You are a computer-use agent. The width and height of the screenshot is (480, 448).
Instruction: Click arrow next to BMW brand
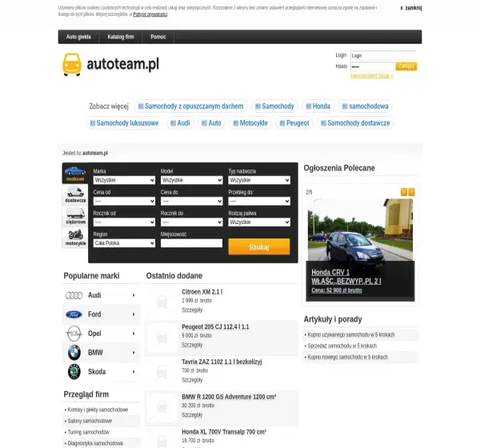134,353
